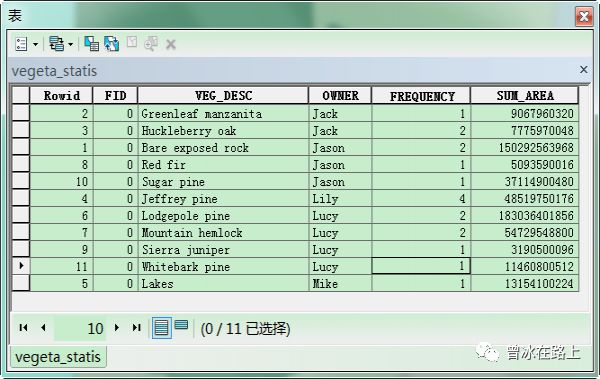Click the VEG_DESC column header

pos(223,95)
